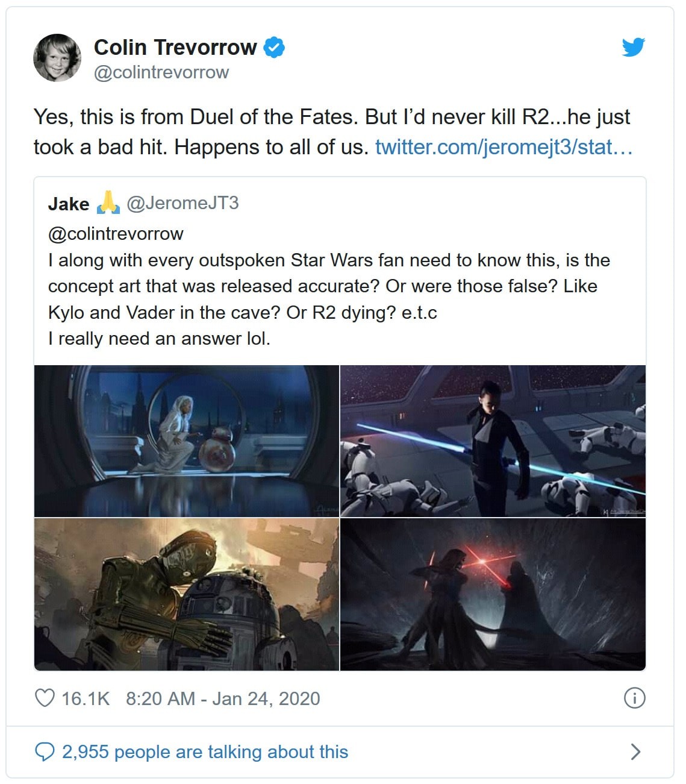View the Kylo and Vader duel image
The image size is (686, 784).
click(x=493, y=594)
